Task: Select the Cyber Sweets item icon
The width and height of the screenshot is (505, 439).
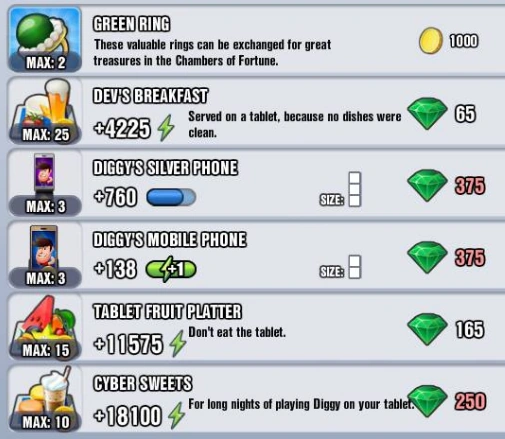Action: (45, 399)
